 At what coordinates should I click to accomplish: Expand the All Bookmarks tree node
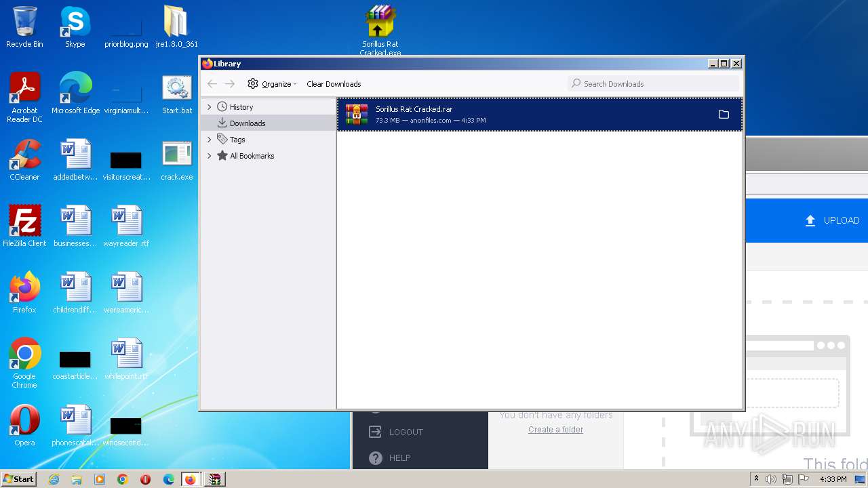209,156
